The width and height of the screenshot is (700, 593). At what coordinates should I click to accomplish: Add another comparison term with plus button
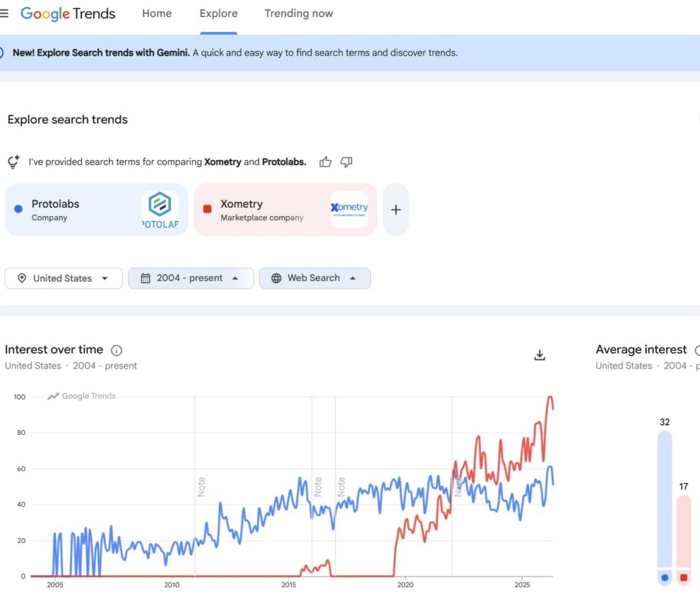[396, 209]
